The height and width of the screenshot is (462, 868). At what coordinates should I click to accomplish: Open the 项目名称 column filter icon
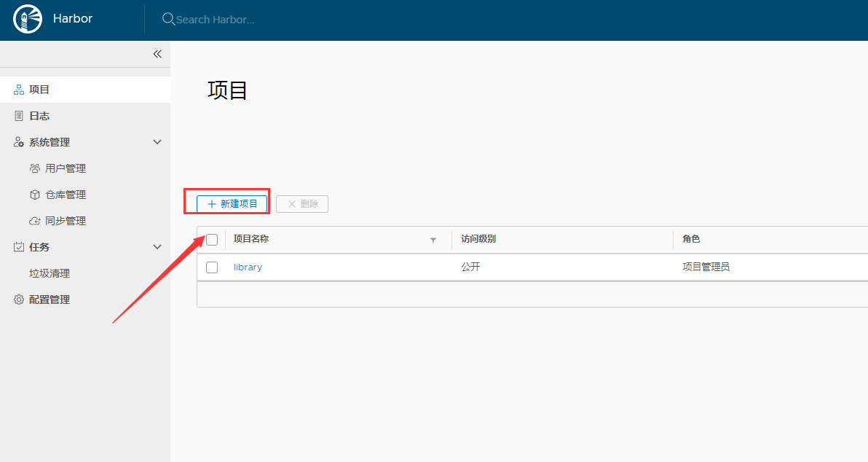coord(433,240)
